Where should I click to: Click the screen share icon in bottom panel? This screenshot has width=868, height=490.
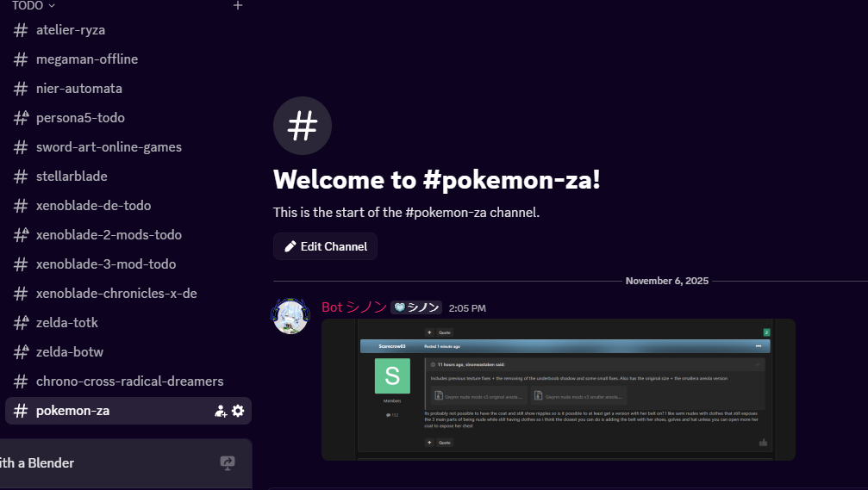click(x=228, y=463)
